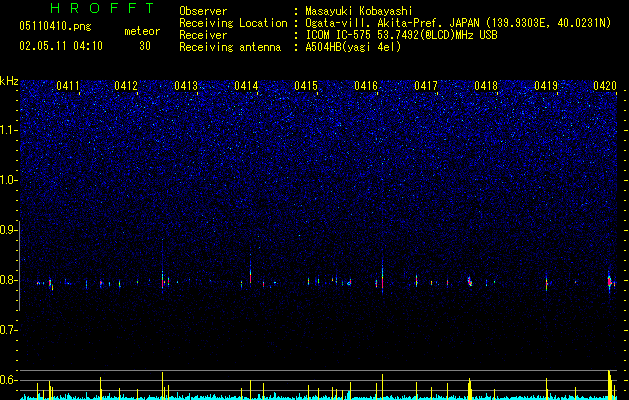Click the 0420 time marker
629x400 pixels.
click(x=605, y=86)
